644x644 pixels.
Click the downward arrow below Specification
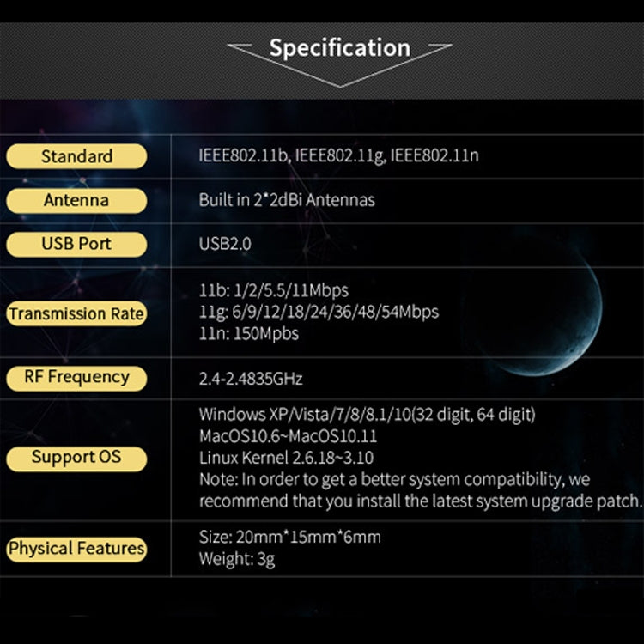(340, 78)
